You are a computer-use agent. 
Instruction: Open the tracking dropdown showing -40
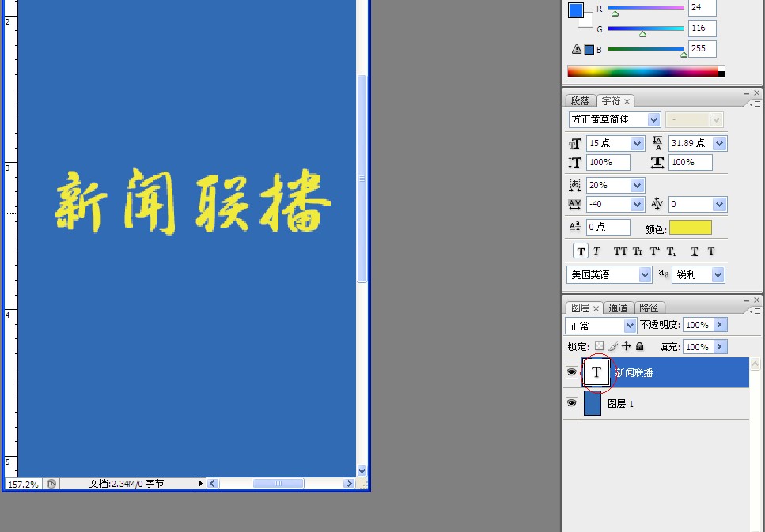(x=637, y=204)
